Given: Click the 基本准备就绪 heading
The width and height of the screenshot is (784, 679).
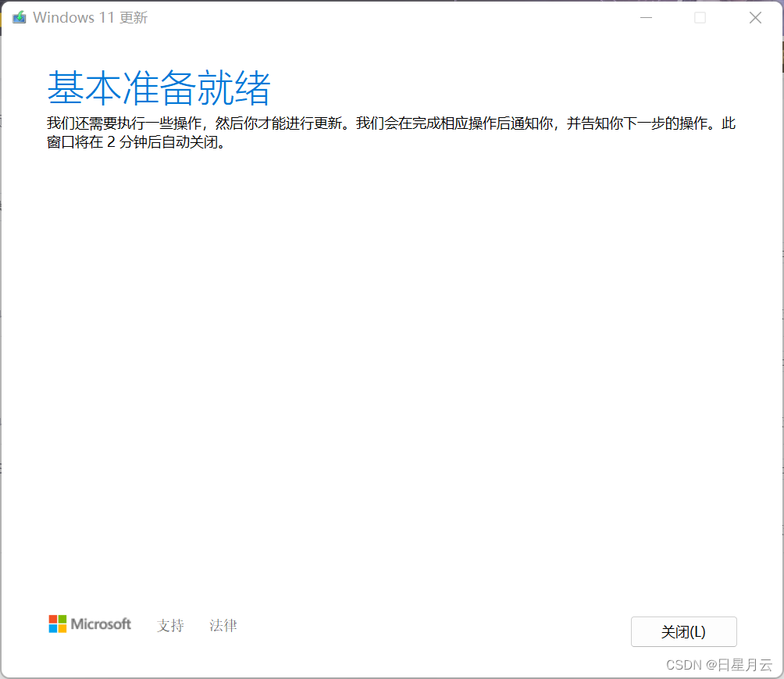Looking at the screenshot, I should point(159,88).
